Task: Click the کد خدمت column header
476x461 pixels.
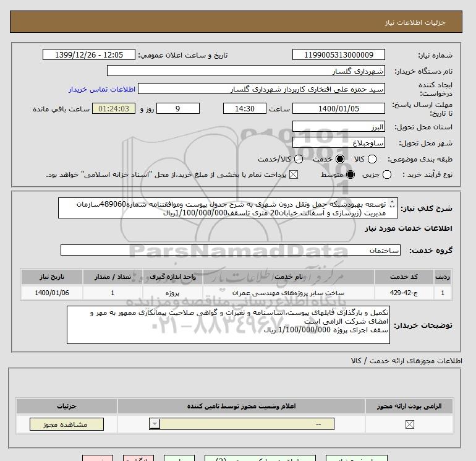Action: click(x=404, y=277)
